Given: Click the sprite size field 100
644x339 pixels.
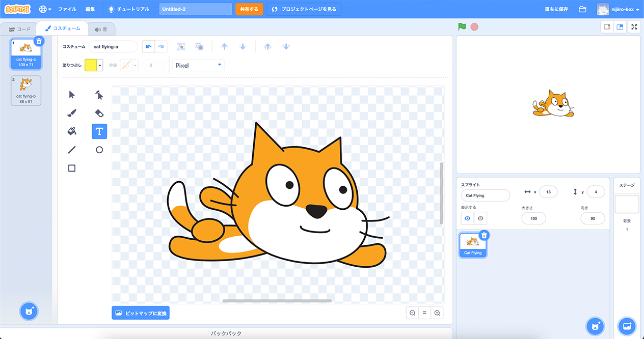Looking at the screenshot, I should (x=533, y=218).
